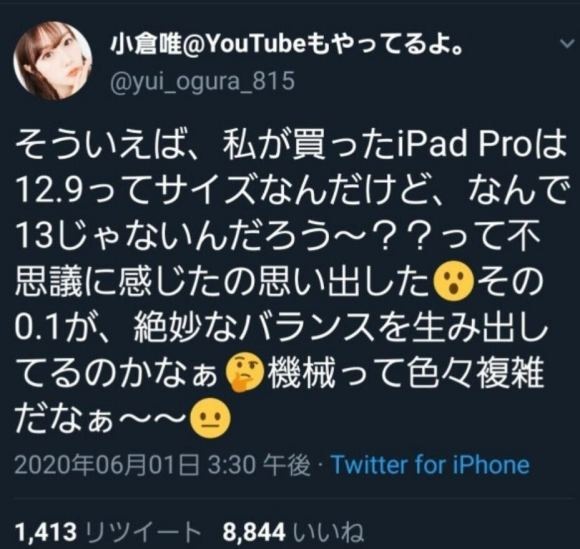Open the いいね list label
This screenshot has height=549, width=580.
tap(328, 532)
